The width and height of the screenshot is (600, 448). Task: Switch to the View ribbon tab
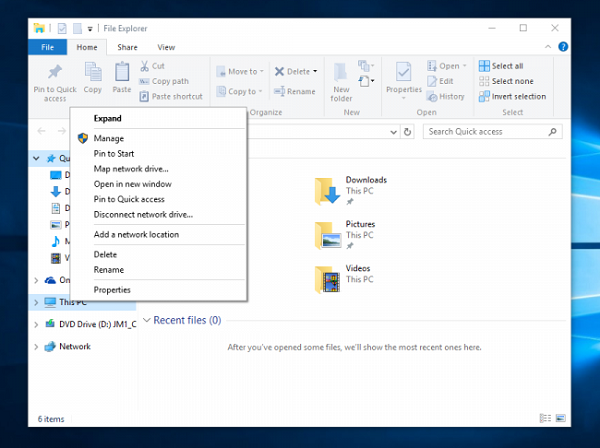(x=166, y=47)
